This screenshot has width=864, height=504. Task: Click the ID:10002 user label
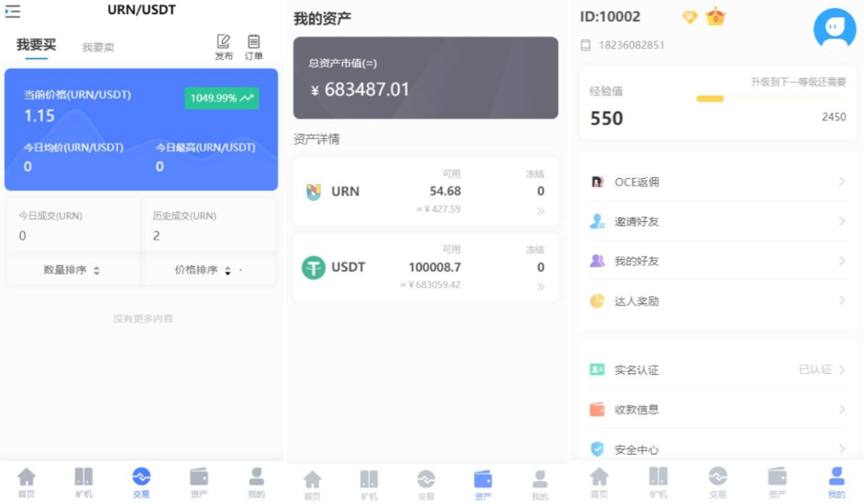tap(610, 17)
